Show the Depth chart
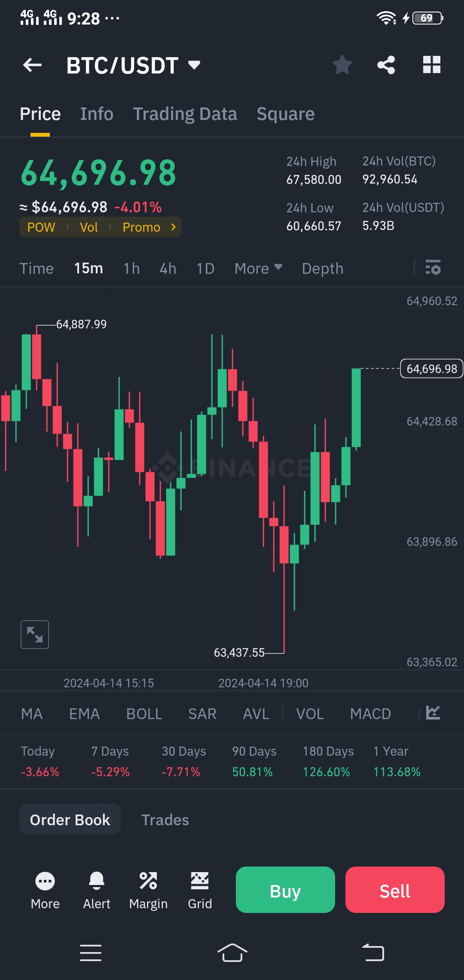The width and height of the screenshot is (464, 980). [323, 269]
